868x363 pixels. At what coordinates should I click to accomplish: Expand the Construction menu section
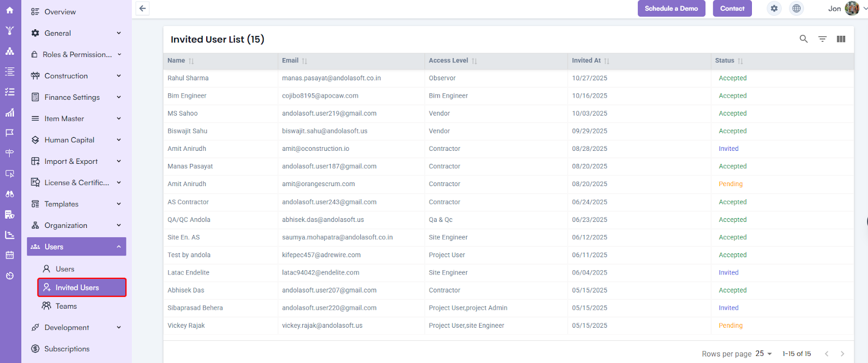click(x=76, y=76)
